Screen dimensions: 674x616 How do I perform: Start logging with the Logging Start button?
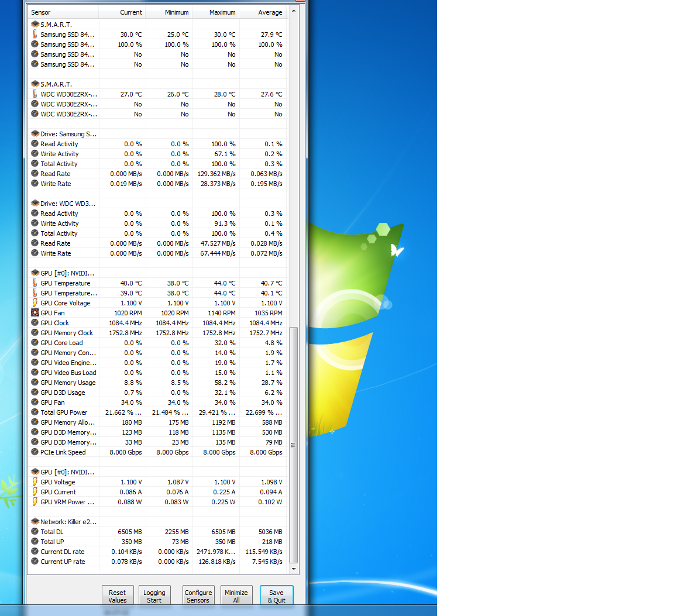point(154,596)
